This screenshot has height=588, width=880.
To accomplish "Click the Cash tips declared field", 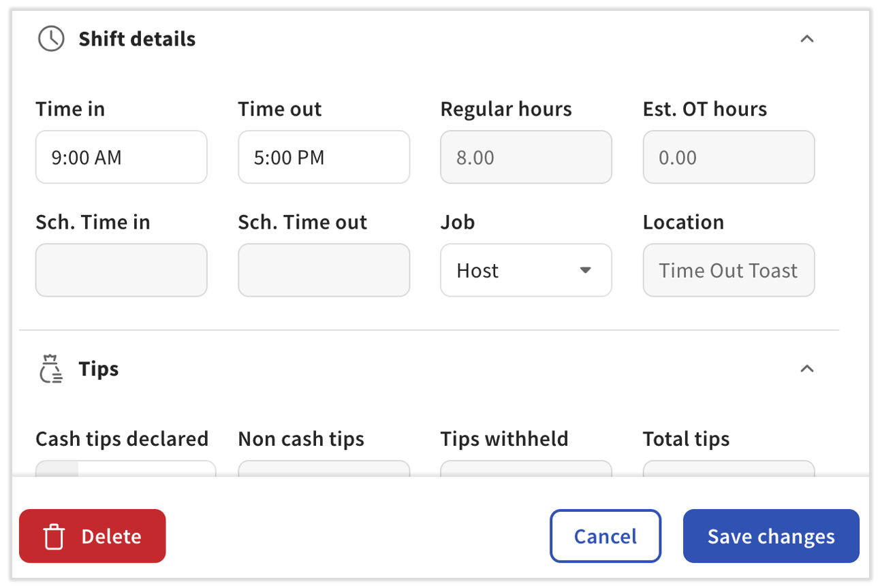I will tap(125, 471).
